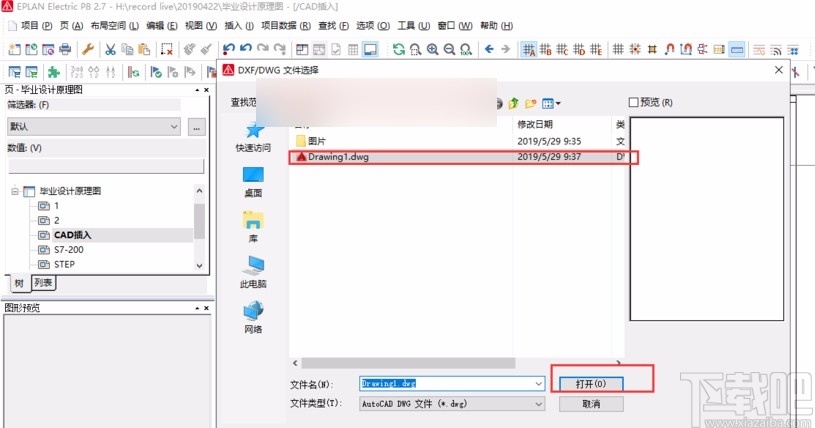Viewport: 815px width, 428px height.
Task: Click the page tree vertical scrollbar down arrow
Action: point(200,265)
